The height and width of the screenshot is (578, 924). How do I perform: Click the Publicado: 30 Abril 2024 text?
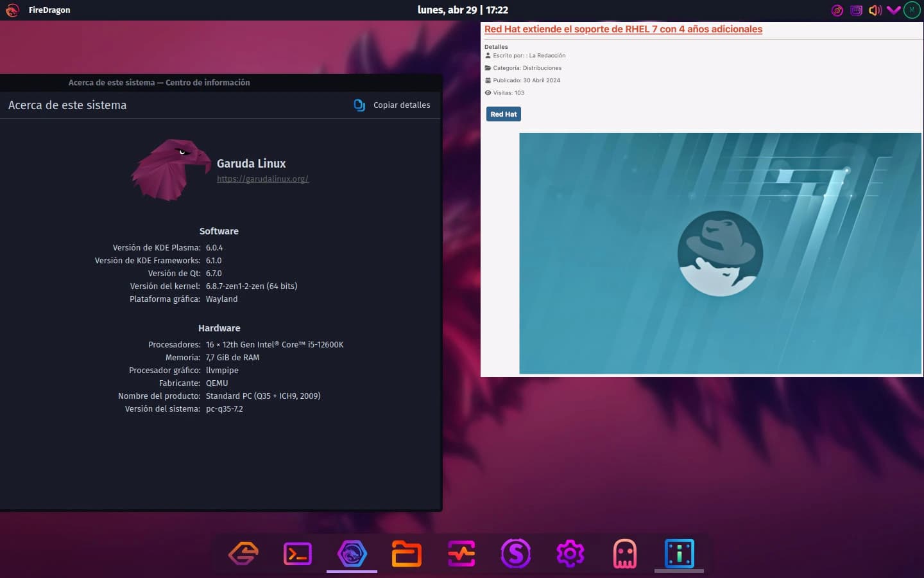tap(526, 80)
